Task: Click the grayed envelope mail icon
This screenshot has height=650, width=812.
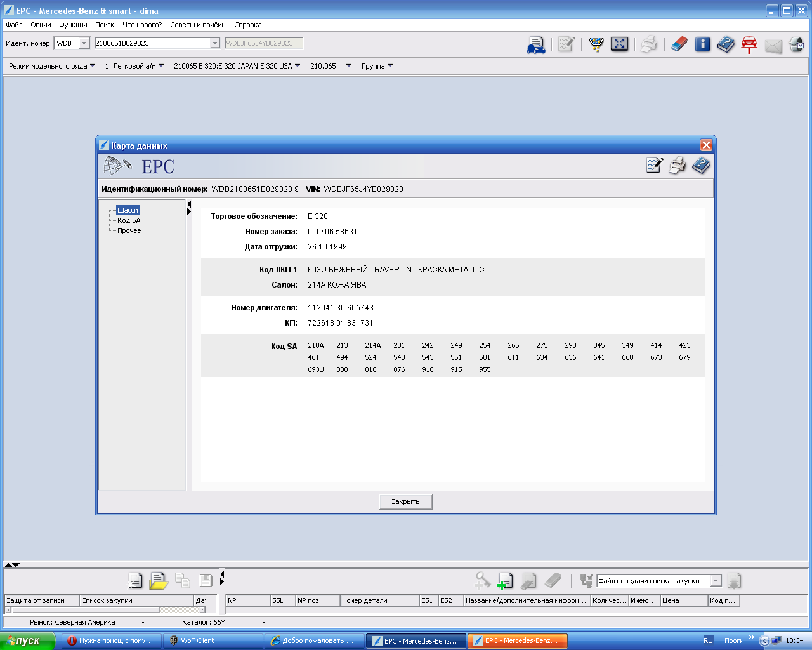Action: pos(773,46)
